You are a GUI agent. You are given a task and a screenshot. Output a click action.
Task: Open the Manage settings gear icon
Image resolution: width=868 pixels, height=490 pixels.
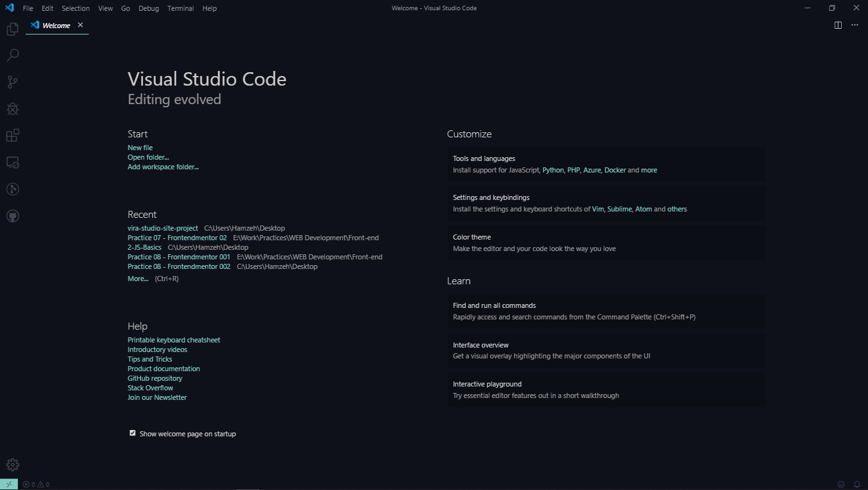[12, 464]
